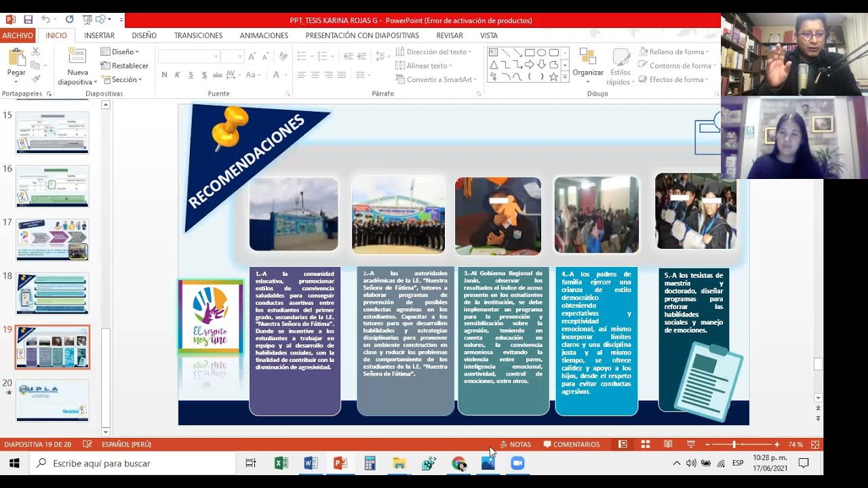Viewport: 868px width, 488px height.
Task: Decrease font size with the smaller A icon
Action: [266, 57]
